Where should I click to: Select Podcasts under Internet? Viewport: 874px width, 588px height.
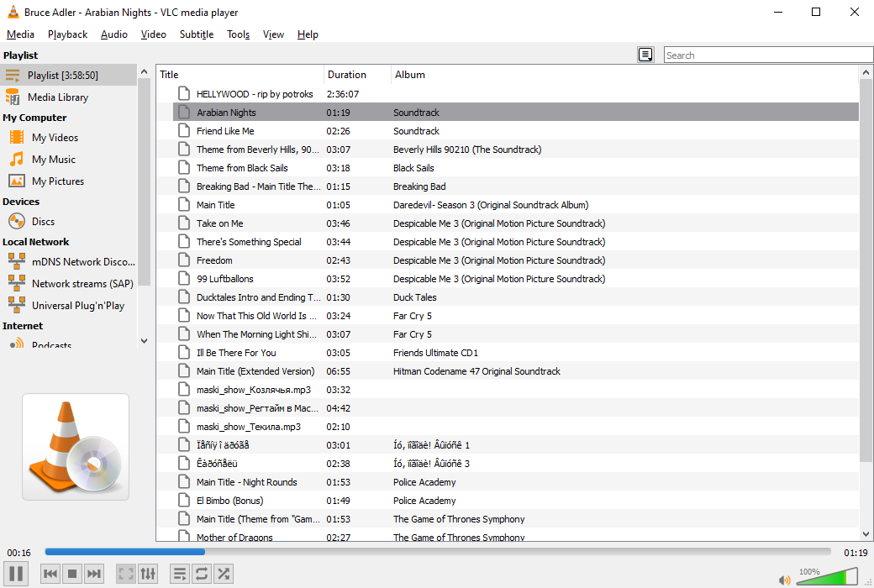(69, 344)
